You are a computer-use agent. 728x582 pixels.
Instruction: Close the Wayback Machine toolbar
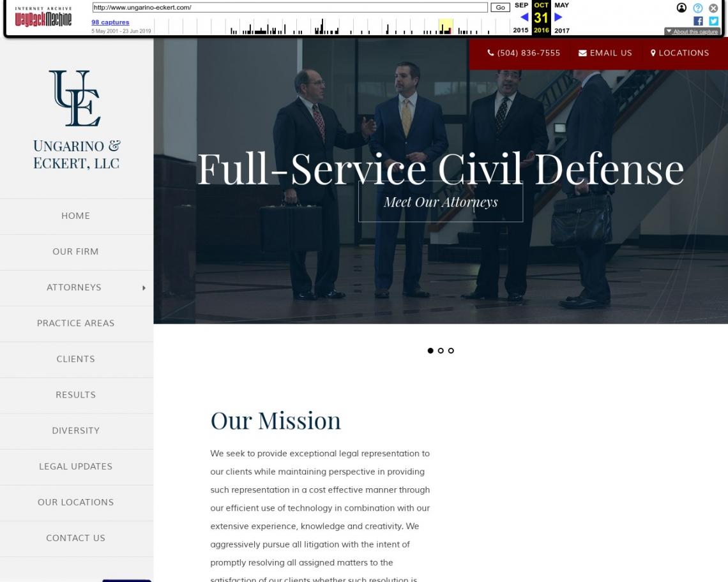pos(713,8)
